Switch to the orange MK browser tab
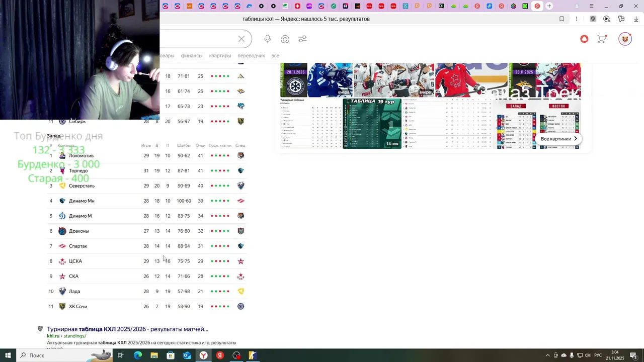This screenshot has height=362, width=644. (x=190, y=6)
